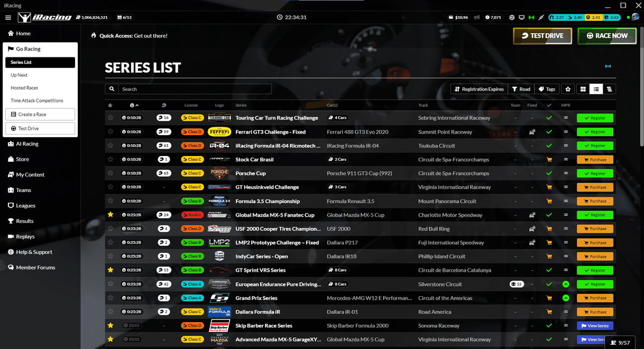Favorite Touring Car Turn Racing Challenge
The image size is (644, 349).
point(111,117)
